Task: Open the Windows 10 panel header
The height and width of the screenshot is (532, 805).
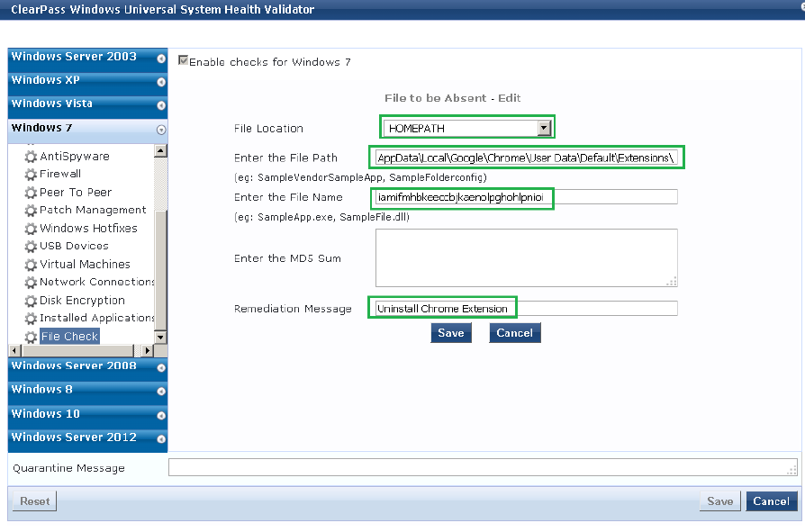Action: pos(87,416)
